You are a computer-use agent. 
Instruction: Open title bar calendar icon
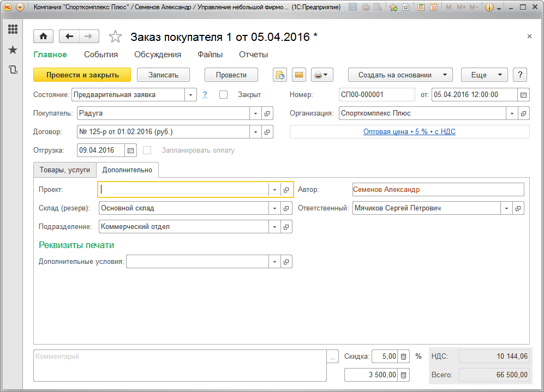tap(433, 7)
